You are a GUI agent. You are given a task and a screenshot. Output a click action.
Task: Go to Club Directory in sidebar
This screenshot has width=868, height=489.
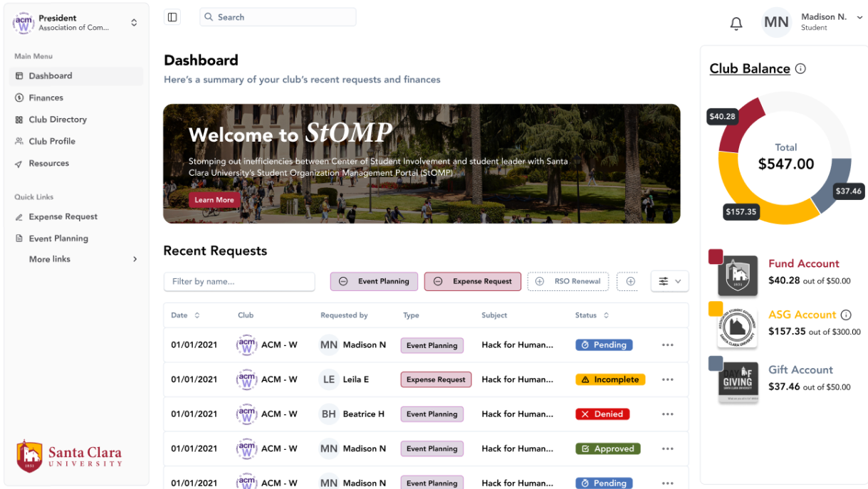pos(57,120)
